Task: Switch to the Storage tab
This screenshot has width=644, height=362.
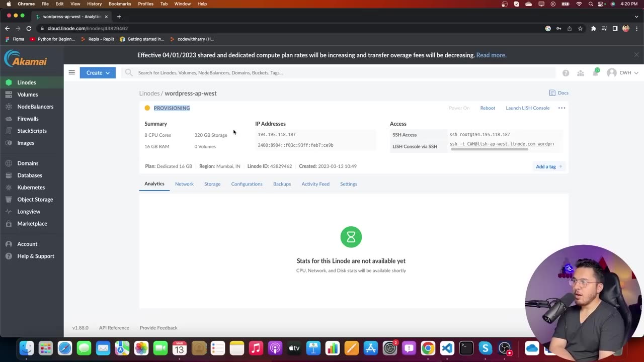Action: click(212, 184)
